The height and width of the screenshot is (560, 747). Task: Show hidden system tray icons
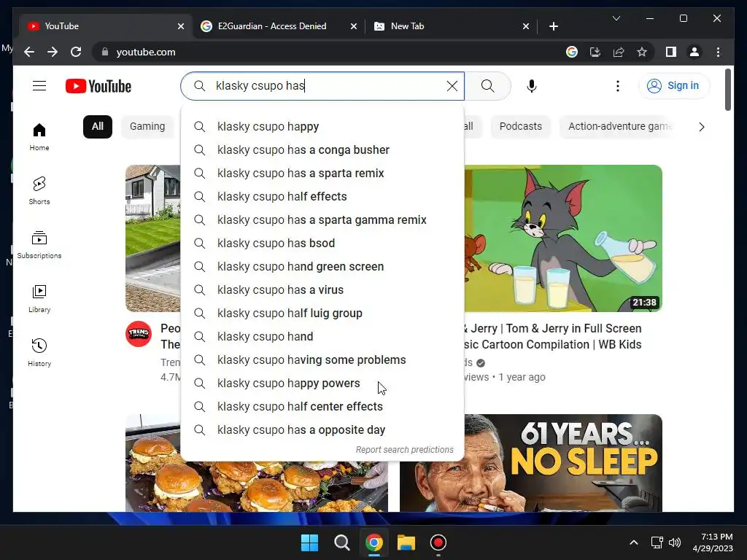pos(634,542)
